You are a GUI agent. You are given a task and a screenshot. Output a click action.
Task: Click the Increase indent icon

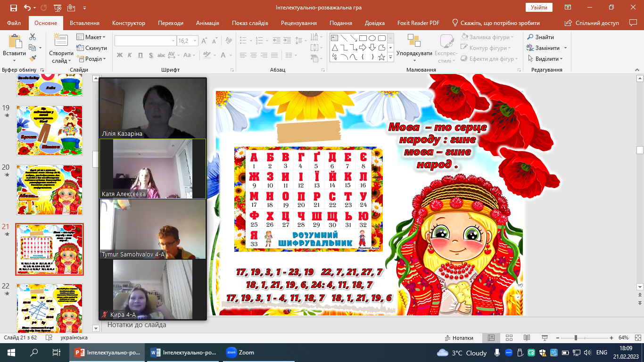[287, 41]
